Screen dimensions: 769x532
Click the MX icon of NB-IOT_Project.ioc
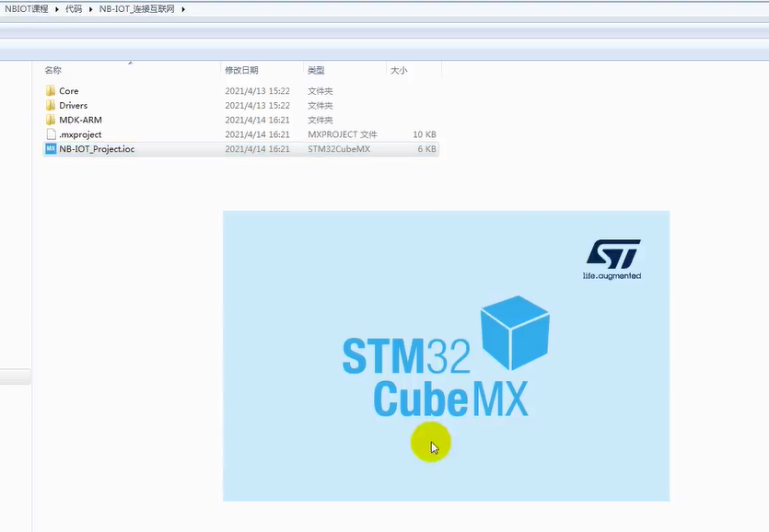[51, 148]
